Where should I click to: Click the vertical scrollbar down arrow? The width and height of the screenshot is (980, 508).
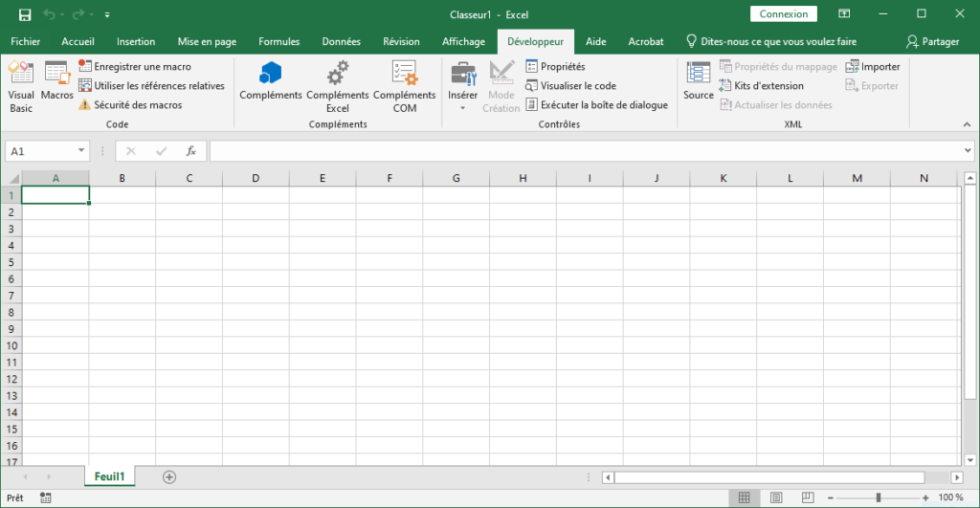tap(970, 460)
